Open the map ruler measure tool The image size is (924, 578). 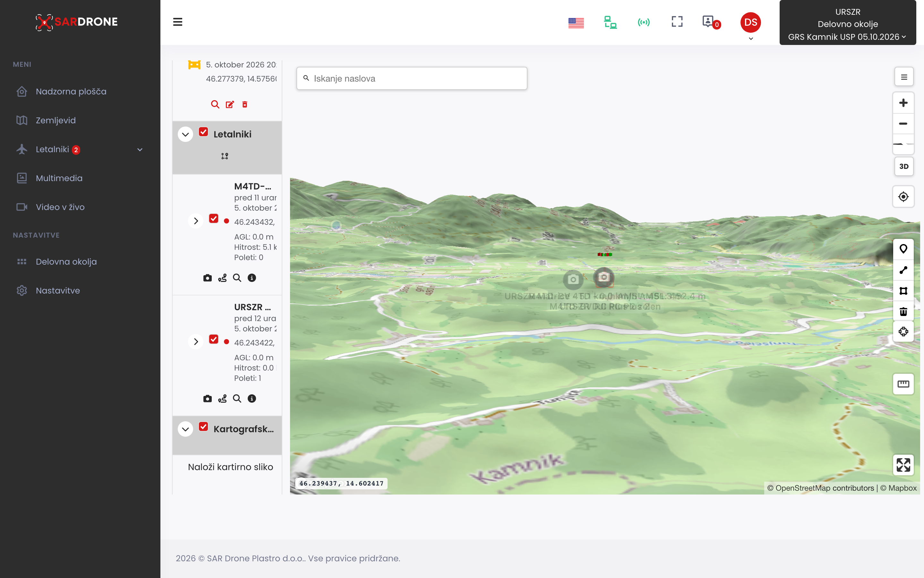click(x=903, y=384)
